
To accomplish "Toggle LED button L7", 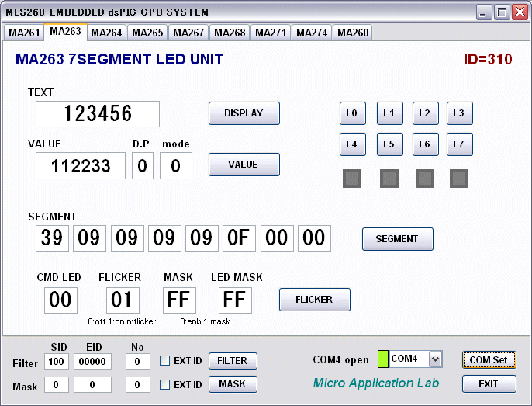I will 459,144.
